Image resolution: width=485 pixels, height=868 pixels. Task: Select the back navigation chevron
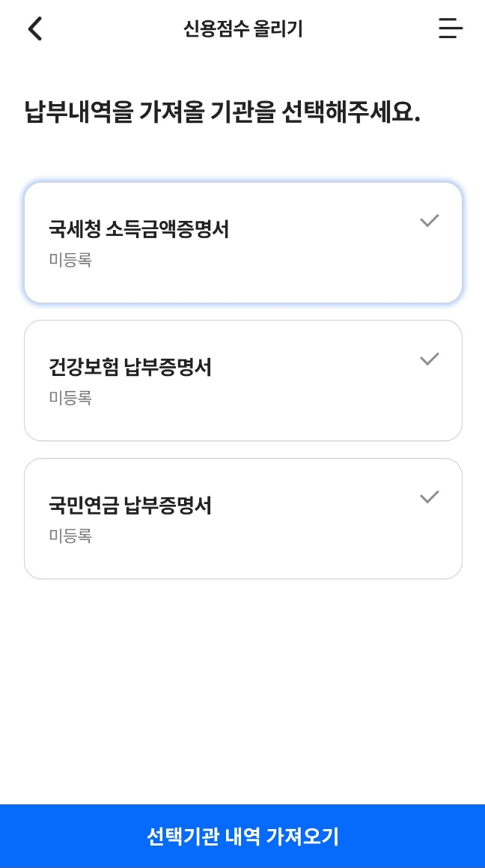pos(34,28)
